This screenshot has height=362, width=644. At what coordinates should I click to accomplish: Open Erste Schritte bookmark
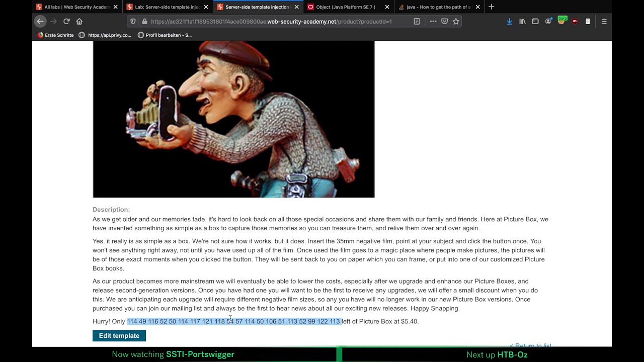[x=55, y=35]
